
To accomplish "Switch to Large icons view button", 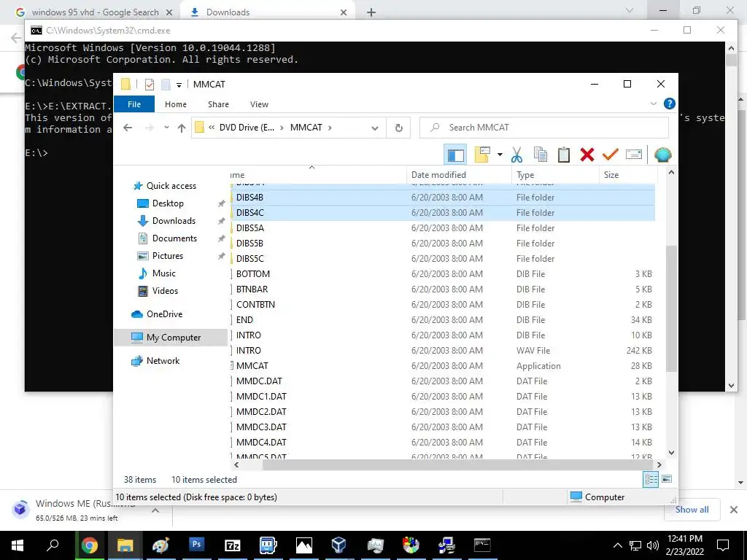I will [667, 478].
